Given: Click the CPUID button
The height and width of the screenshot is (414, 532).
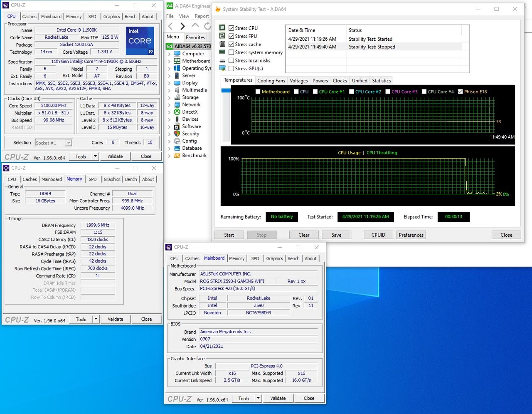Looking at the screenshot, I should click(378, 235).
